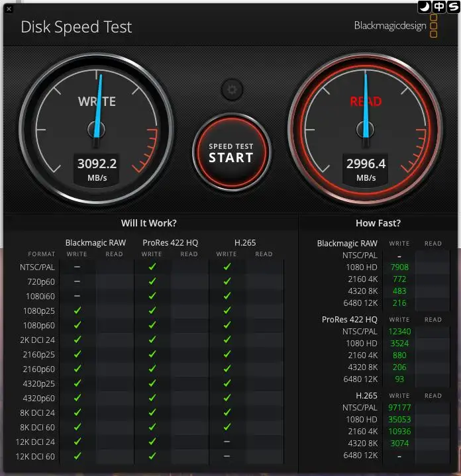This screenshot has height=476, width=461.
Task: Click the SPEED TEST START button
Action: tap(231, 153)
